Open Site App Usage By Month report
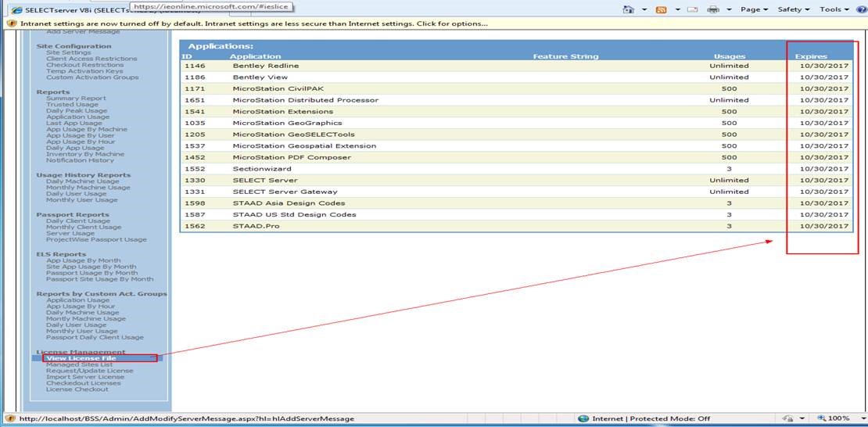The height and width of the screenshot is (427, 868). [91, 267]
